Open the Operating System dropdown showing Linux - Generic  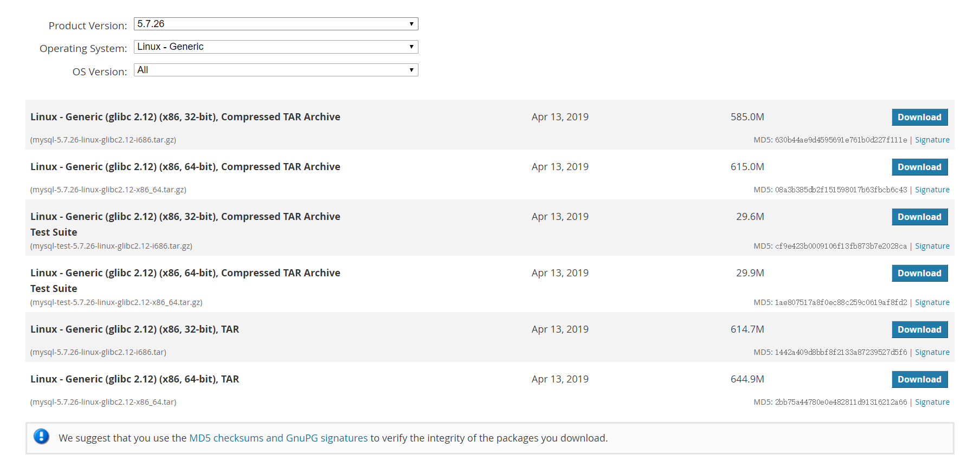point(276,47)
